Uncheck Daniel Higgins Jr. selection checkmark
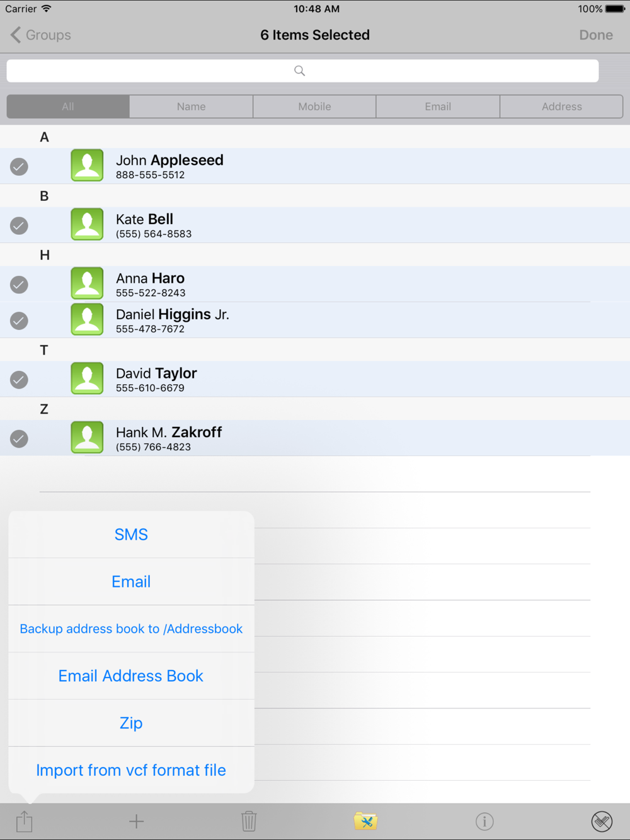The width and height of the screenshot is (630, 840). 19,321
